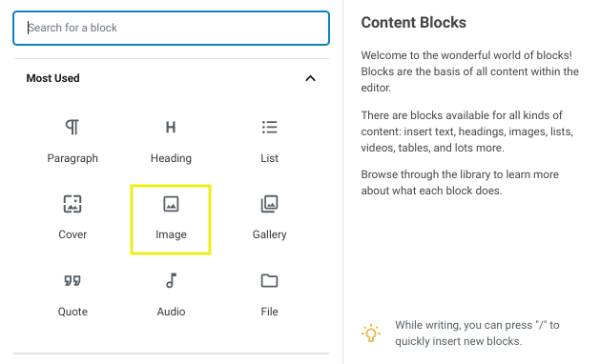The width and height of the screenshot is (600, 364).
Task: Insert an Image block via picture icon
Action: (171, 204)
